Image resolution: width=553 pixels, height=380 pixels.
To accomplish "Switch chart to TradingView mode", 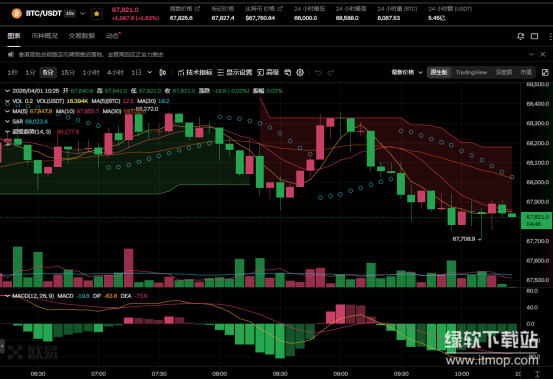I will (471, 72).
